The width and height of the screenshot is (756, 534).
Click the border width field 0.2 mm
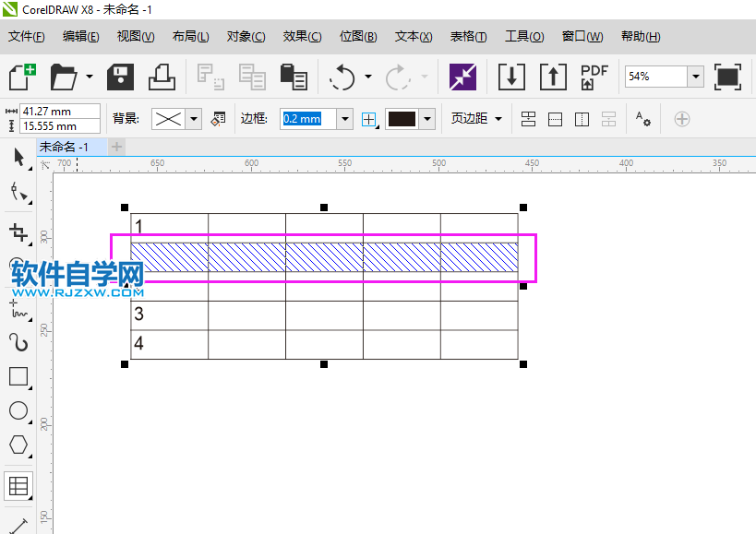(308, 119)
